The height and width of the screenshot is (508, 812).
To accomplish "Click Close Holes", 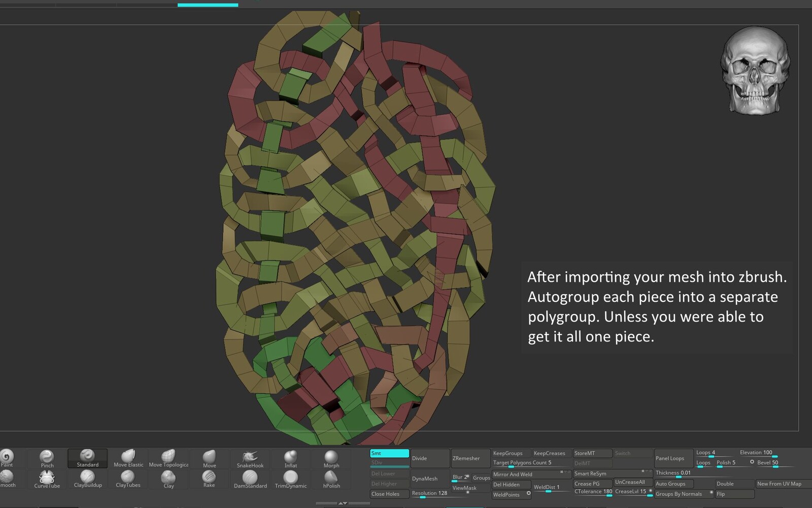I will pos(390,494).
